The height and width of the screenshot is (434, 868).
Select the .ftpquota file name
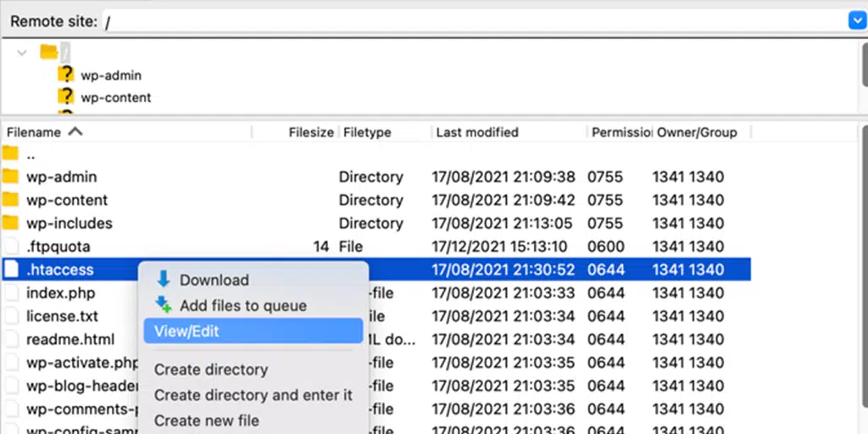(58, 247)
